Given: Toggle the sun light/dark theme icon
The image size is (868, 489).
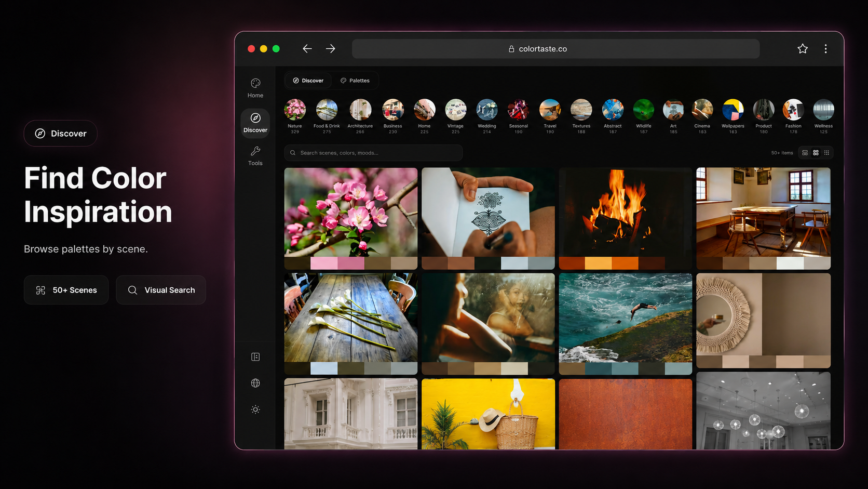Looking at the screenshot, I should pyautogui.click(x=255, y=409).
